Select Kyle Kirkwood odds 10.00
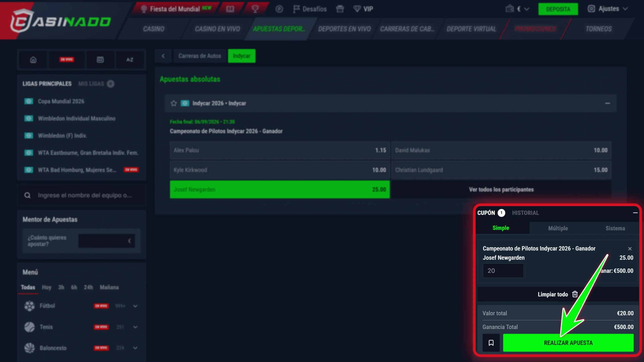 coord(280,170)
